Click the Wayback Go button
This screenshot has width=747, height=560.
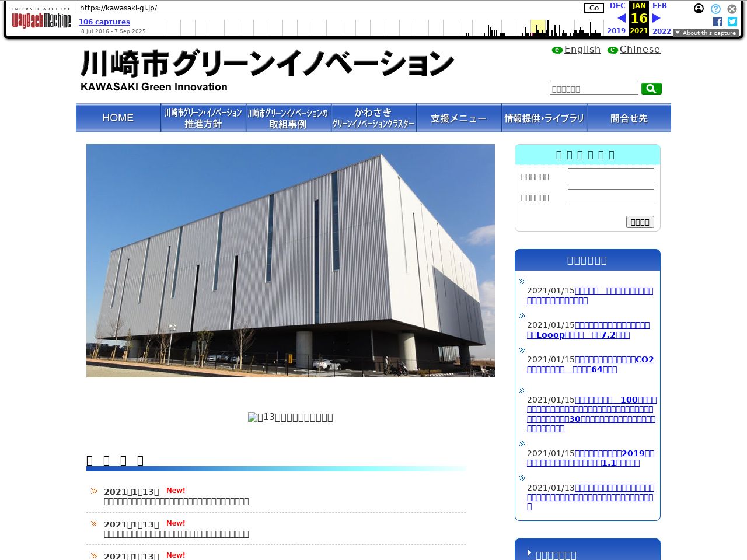coord(594,8)
